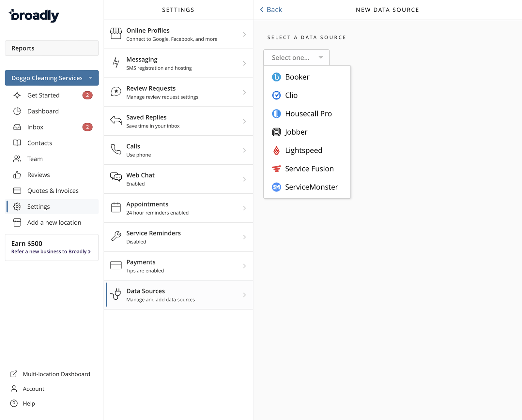Select Housecall Pro from the list
This screenshot has width=522, height=420.
(x=307, y=113)
